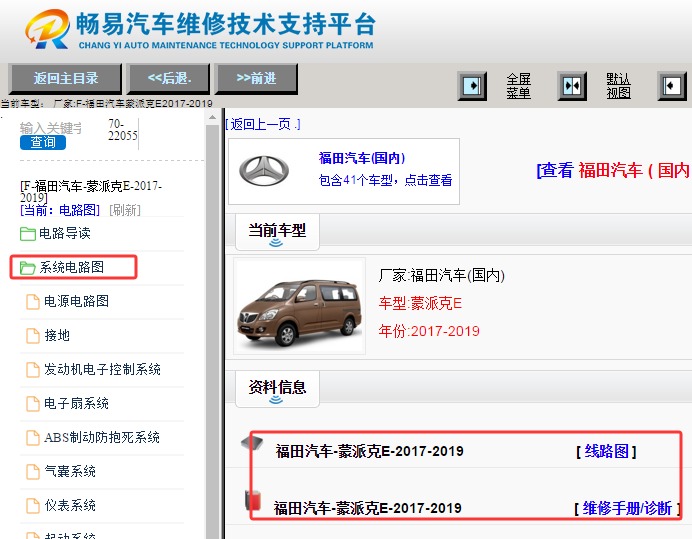Select the 当前车型 tab

coord(277,232)
